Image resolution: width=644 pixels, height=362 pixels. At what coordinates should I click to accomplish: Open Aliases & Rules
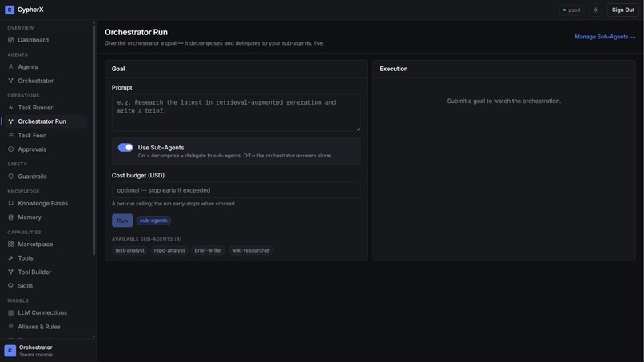click(x=39, y=327)
